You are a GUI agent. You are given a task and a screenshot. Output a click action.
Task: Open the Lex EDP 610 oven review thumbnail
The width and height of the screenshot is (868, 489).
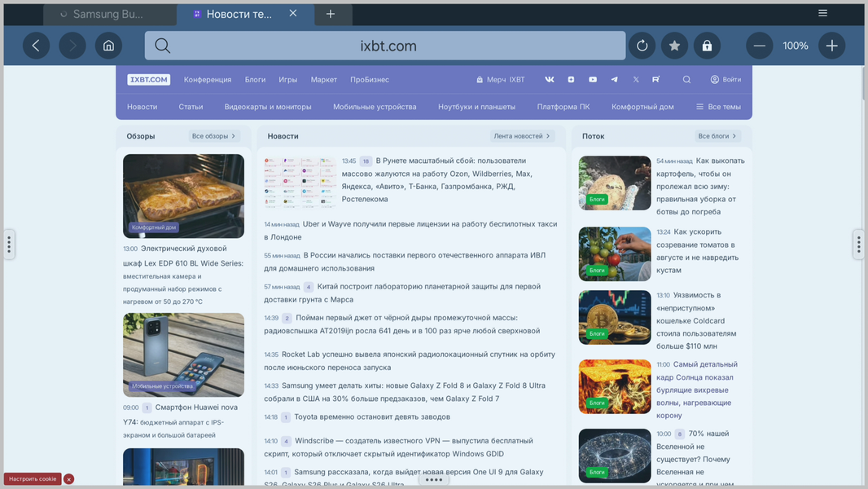click(183, 196)
